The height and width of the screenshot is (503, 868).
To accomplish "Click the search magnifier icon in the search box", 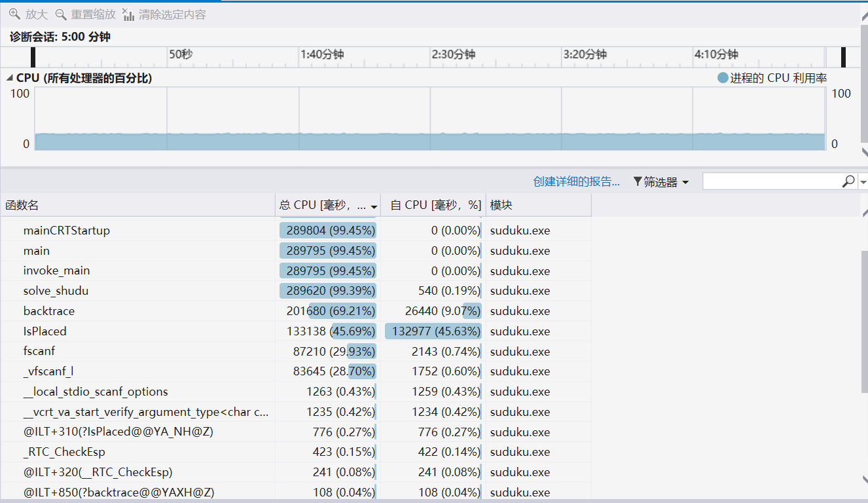I will [848, 181].
